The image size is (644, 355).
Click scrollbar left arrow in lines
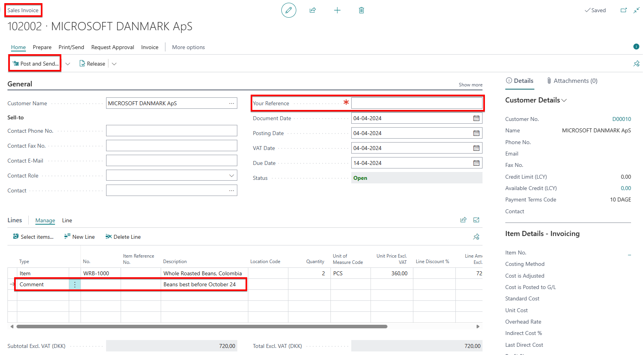(x=12, y=326)
